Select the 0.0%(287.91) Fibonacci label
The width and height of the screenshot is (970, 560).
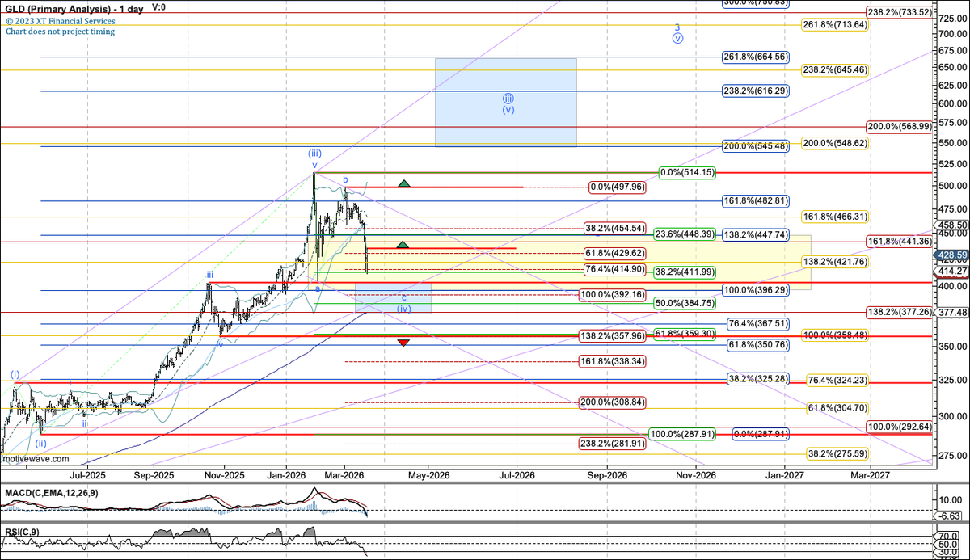click(760, 434)
